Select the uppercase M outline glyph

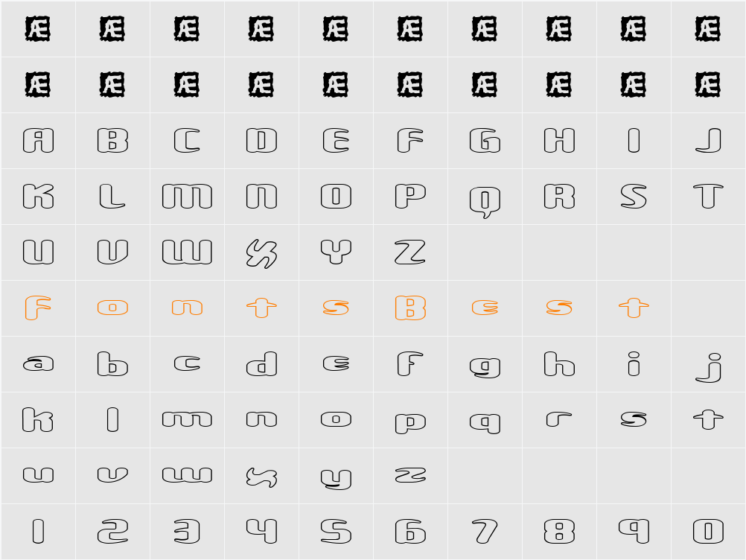coord(187,197)
